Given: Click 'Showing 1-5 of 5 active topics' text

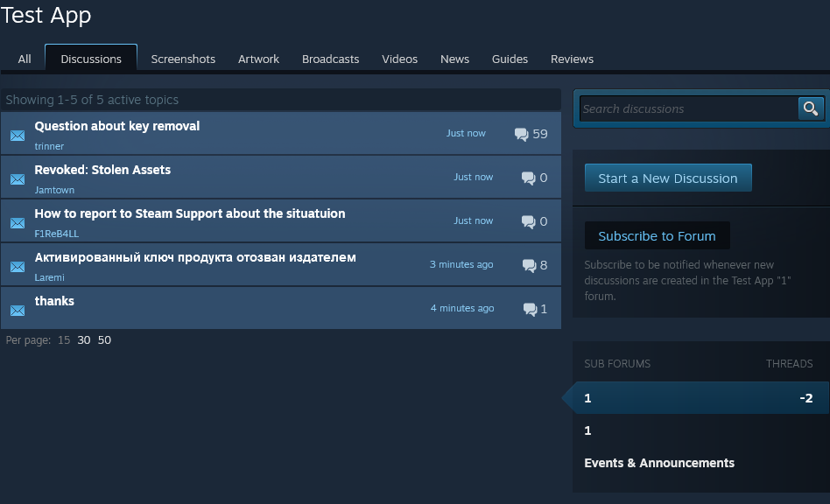Looking at the screenshot, I should point(92,100).
